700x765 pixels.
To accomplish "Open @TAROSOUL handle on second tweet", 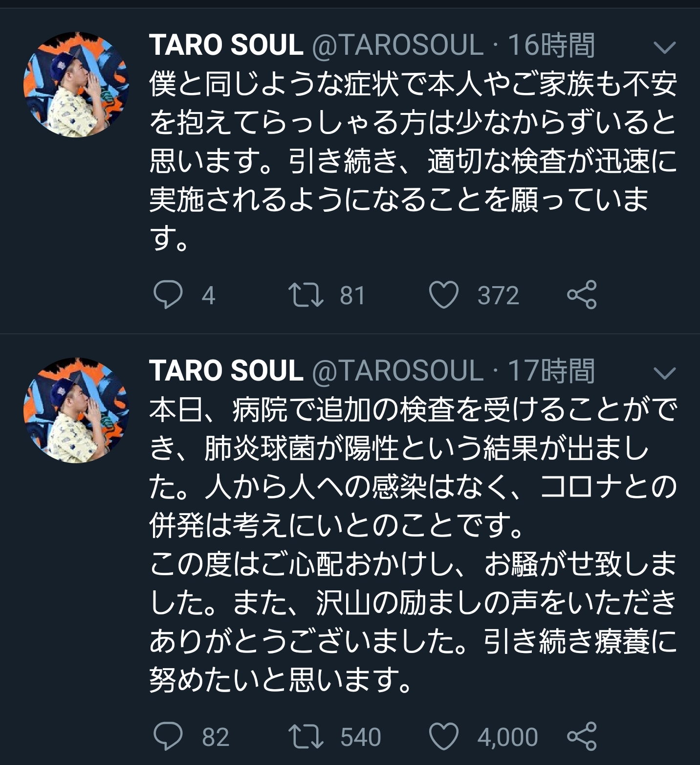I will (397, 371).
